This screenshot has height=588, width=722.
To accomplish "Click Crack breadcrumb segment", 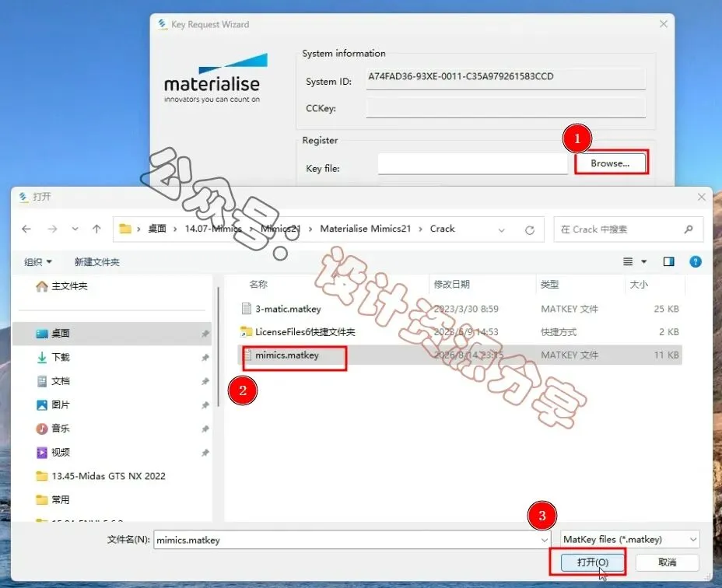I will (x=442, y=229).
